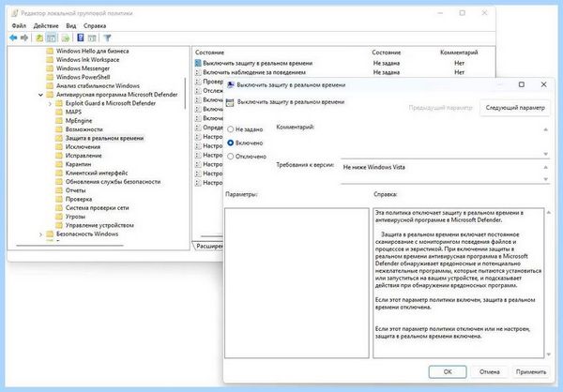Select Клиентский интерфейс tree item

coord(97,173)
